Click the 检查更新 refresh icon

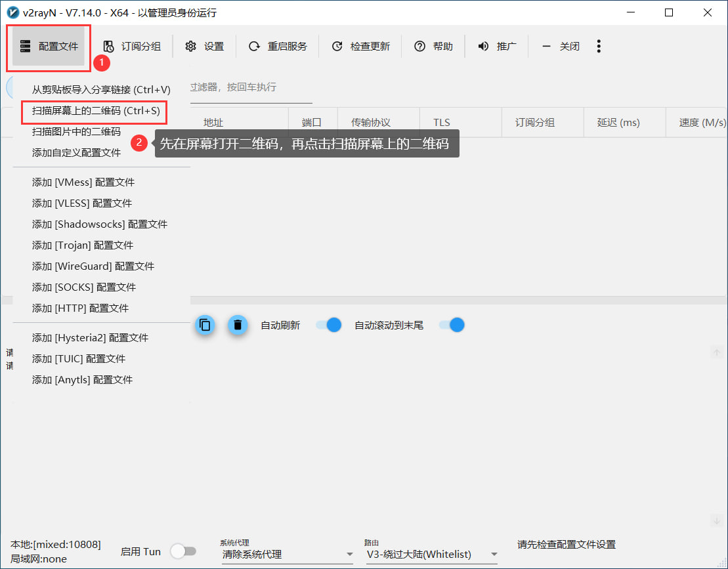pyautogui.click(x=337, y=46)
